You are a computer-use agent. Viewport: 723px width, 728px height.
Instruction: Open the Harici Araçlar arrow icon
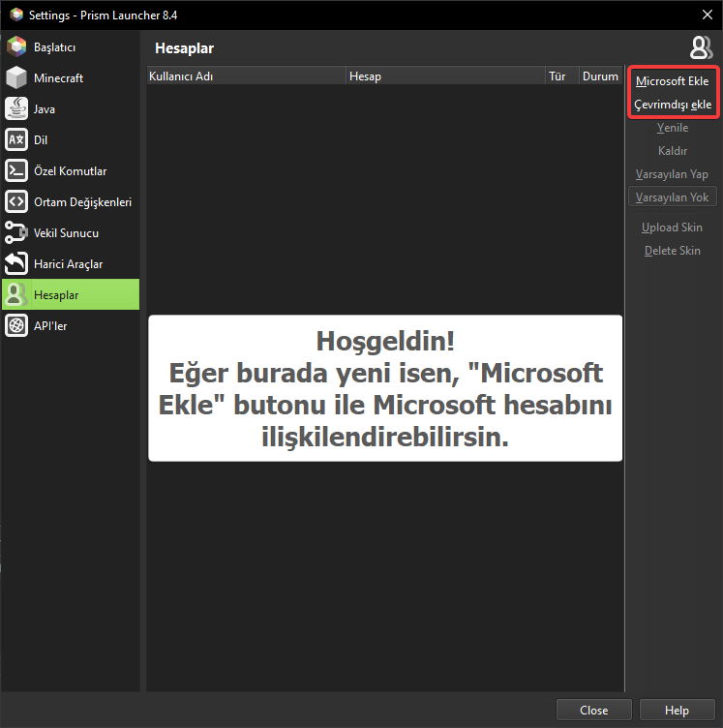pyautogui.click(x=16, y=263)
